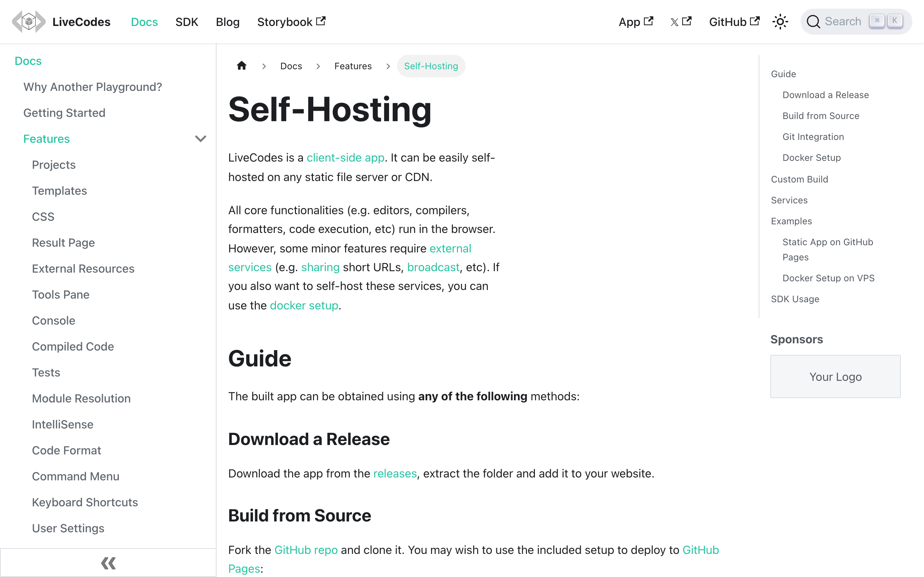Open the Blog navbar item
Viewport: 924px width, 577px height.
tap(227, 22)
